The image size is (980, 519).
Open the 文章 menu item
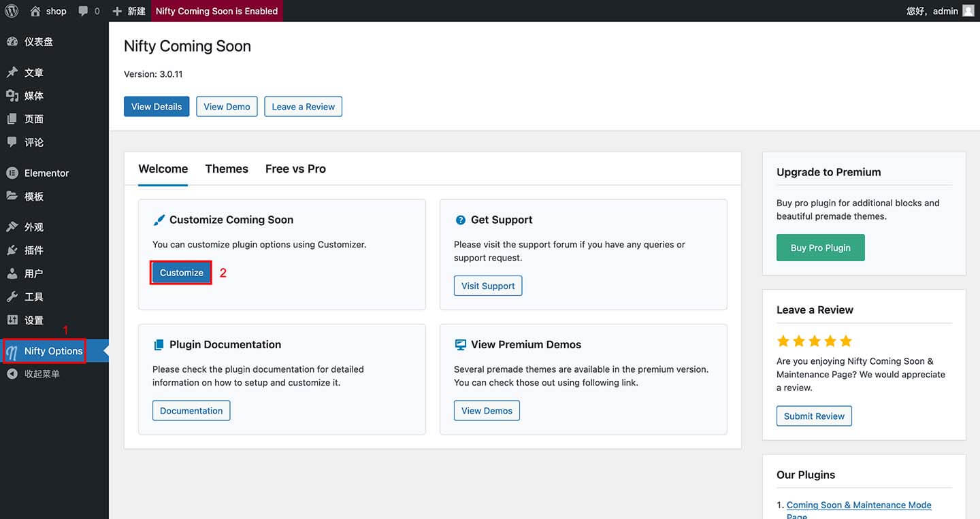[54, 73]
